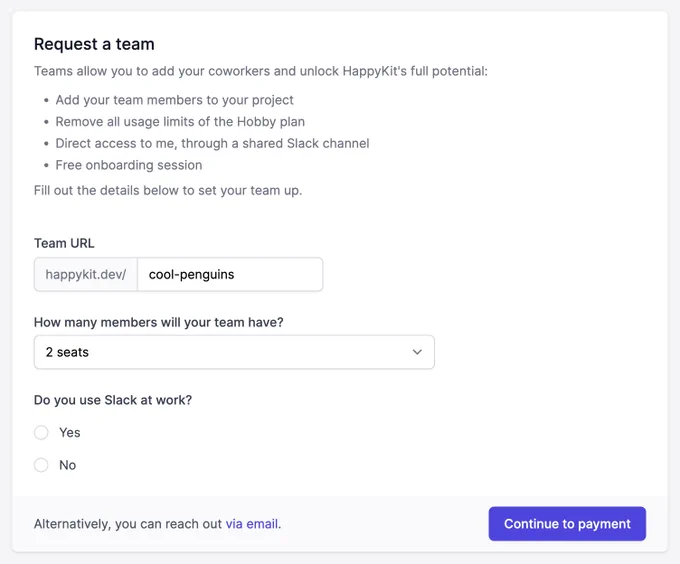Click the 'Fill out the details below' text
Viewport: 680px width, 564px height.
click(x=168, y=190)
